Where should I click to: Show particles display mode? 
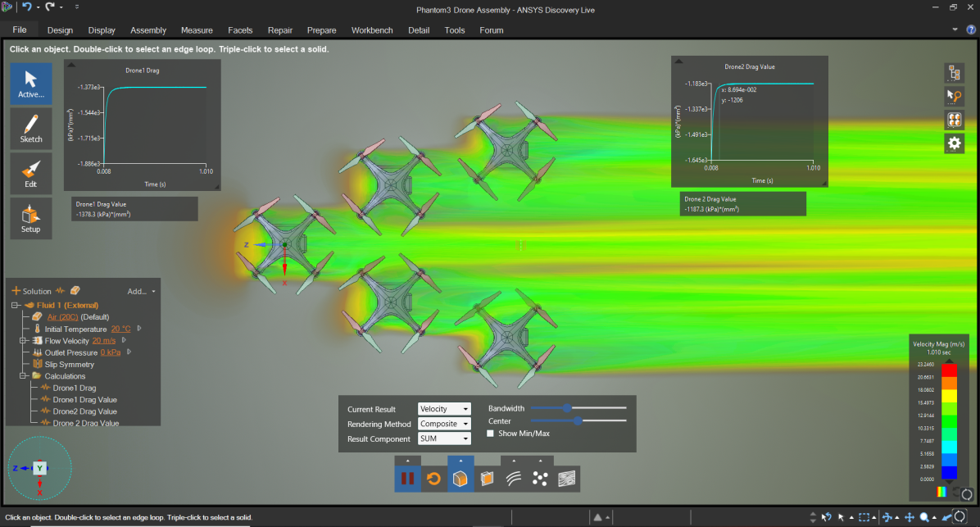(540, 479)
